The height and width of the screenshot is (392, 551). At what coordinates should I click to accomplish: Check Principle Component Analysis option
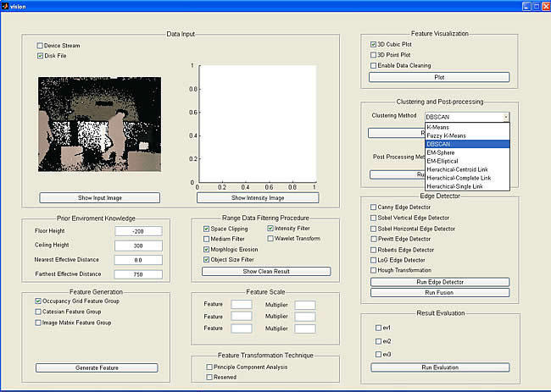pyautogui.click(x=209, y=367)
